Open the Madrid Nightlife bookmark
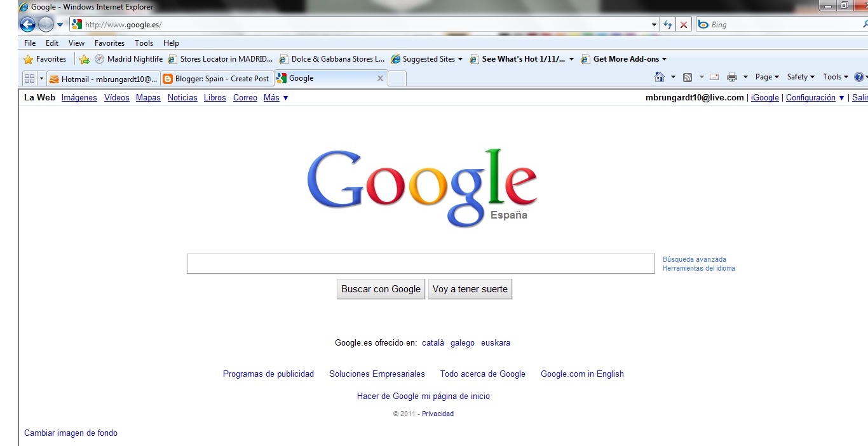This screenshot has height=446, width=868. pyautogui.click(x=129, y=59)
